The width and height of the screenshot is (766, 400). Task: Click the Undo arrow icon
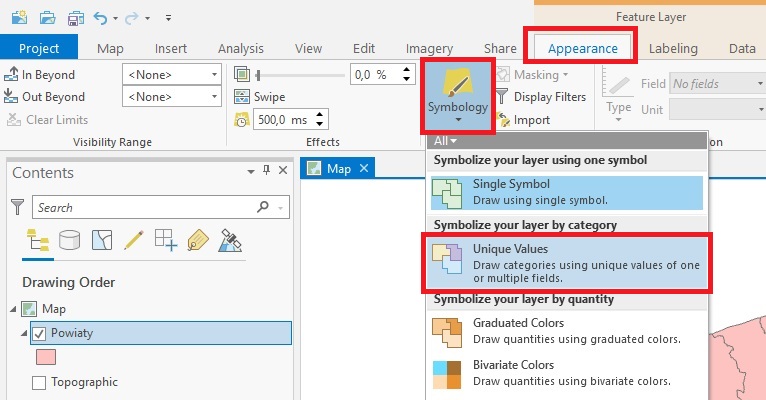(x=101, y=17)
